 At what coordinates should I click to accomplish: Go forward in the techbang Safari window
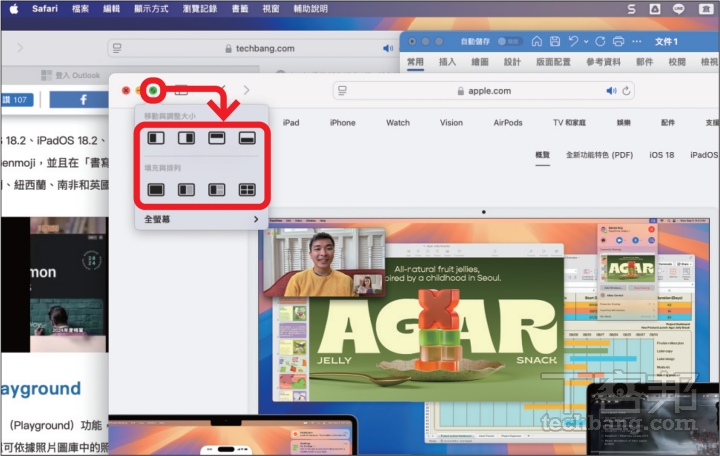click(x=20, y=48)
